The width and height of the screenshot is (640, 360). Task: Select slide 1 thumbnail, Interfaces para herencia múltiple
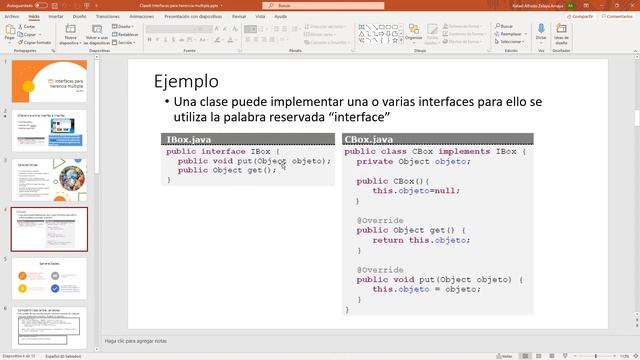tap(49, 81)
